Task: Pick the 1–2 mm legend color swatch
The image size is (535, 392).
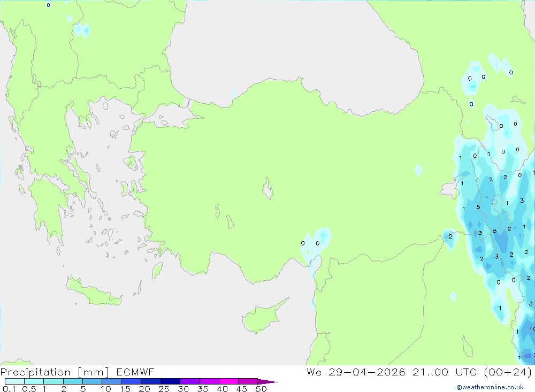Action: [x=53, y=381]
